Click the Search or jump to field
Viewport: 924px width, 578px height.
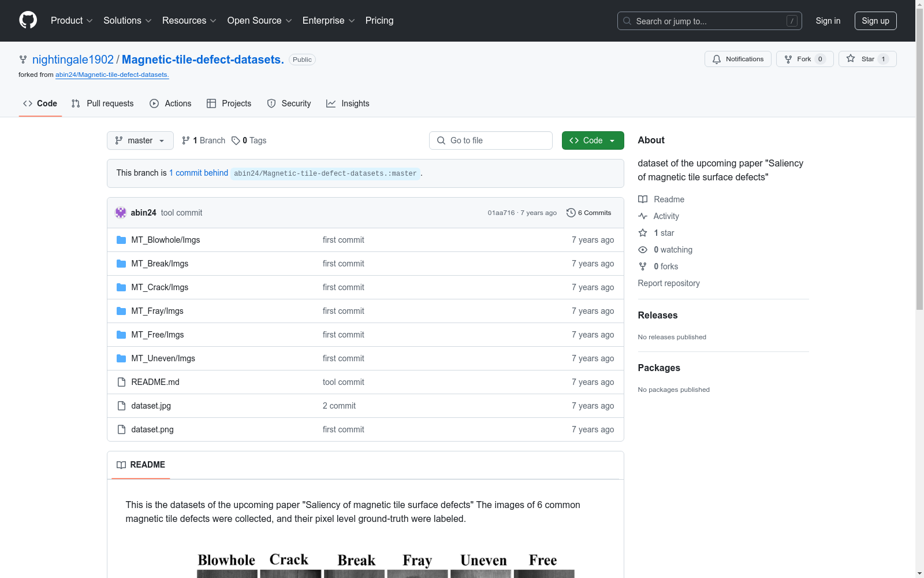pos(710,21)
